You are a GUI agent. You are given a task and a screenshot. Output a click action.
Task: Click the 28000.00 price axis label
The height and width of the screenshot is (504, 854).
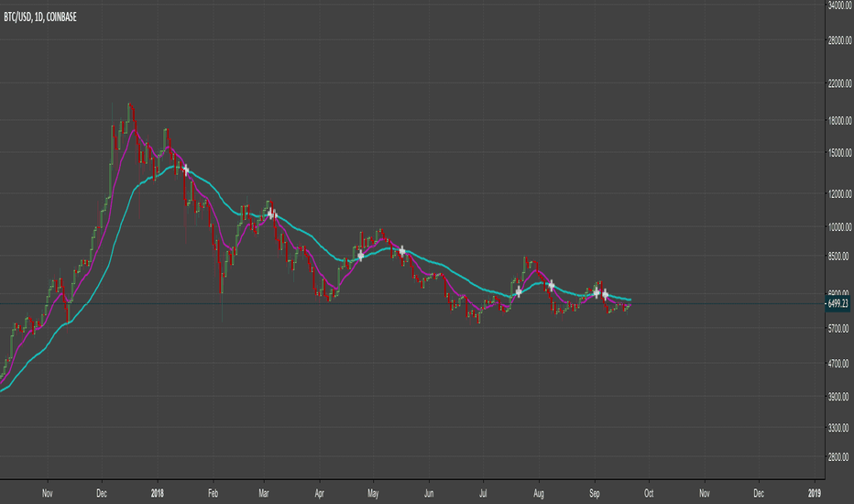click(x=839, y=40)
